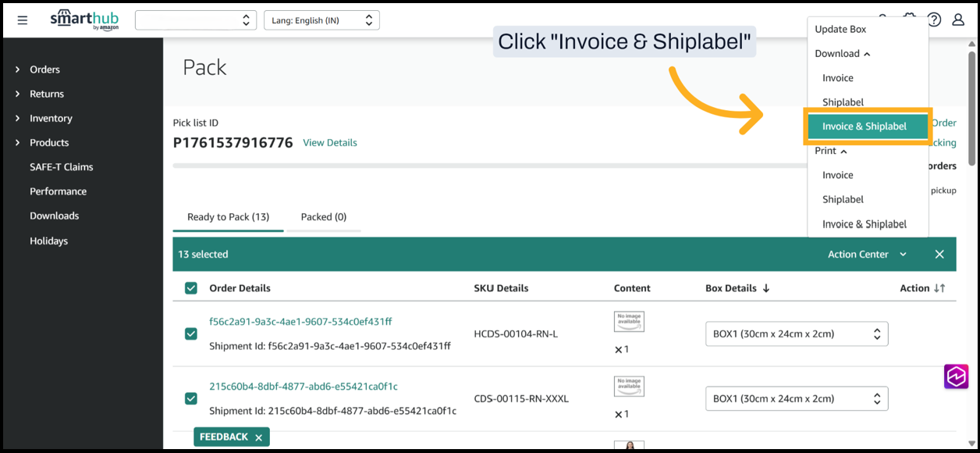The width and height of the screenshot is (980, 453).
Task: Uncheck order f56c2a91 checkbox
Action: 191,334
